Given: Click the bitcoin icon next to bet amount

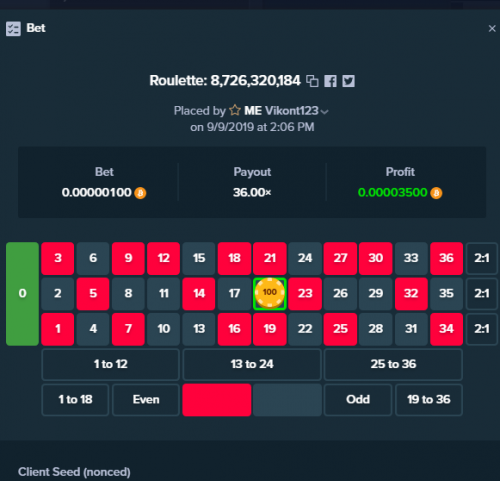Looking at the screenshot, I should [x=140, y=193].
